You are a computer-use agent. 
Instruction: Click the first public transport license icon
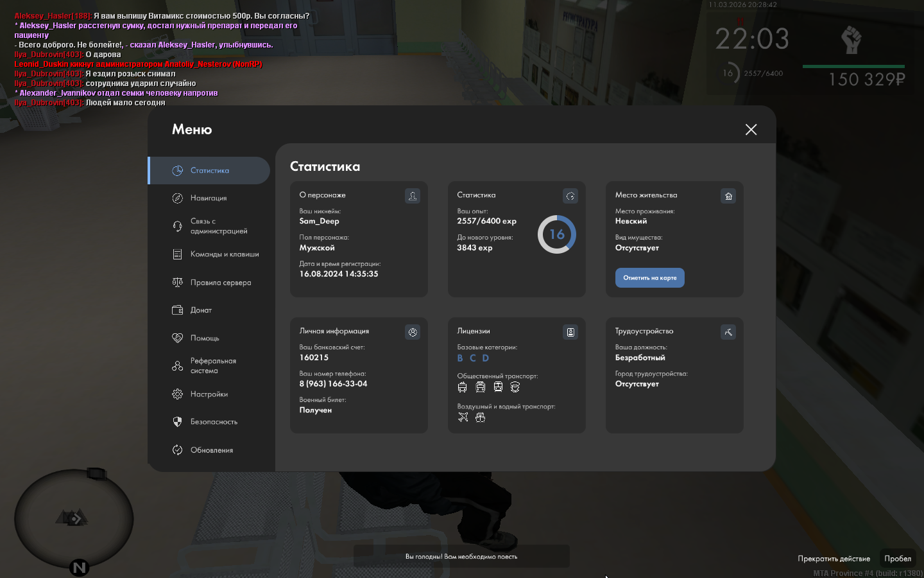click(463, 387)
